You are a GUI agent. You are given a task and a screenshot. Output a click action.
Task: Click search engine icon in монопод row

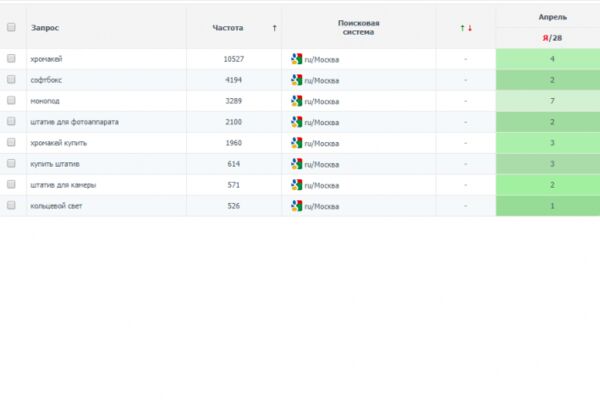[x=297, y=101]
